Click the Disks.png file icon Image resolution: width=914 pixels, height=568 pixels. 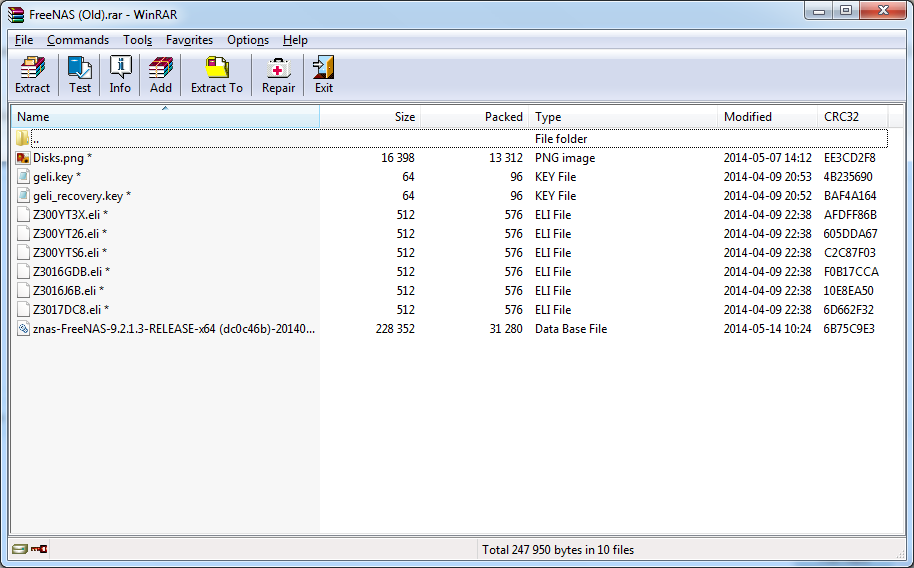coord(23,157)
